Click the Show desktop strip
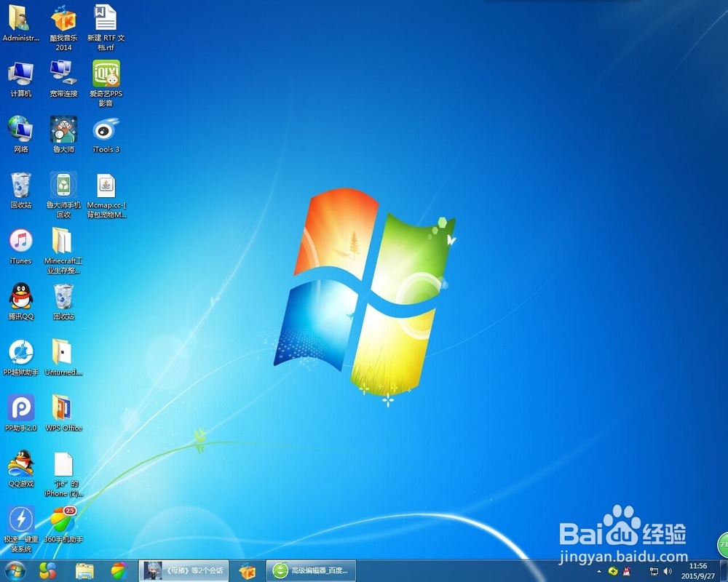 click(x=724, y=571)
